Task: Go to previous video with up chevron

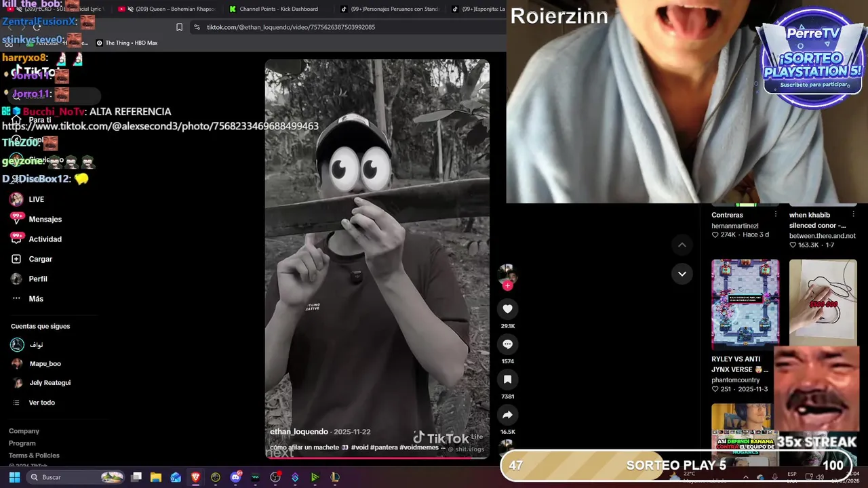Action: point(682,245)
